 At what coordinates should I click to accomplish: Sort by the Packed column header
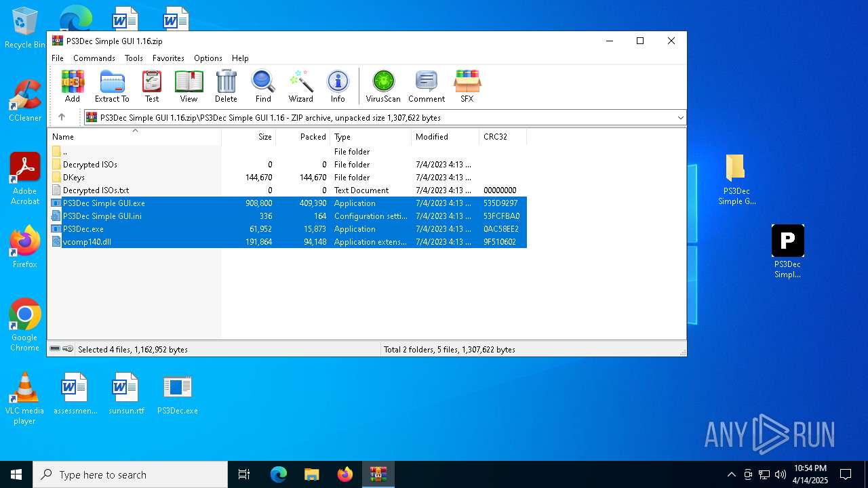click(x=303, y=136)
